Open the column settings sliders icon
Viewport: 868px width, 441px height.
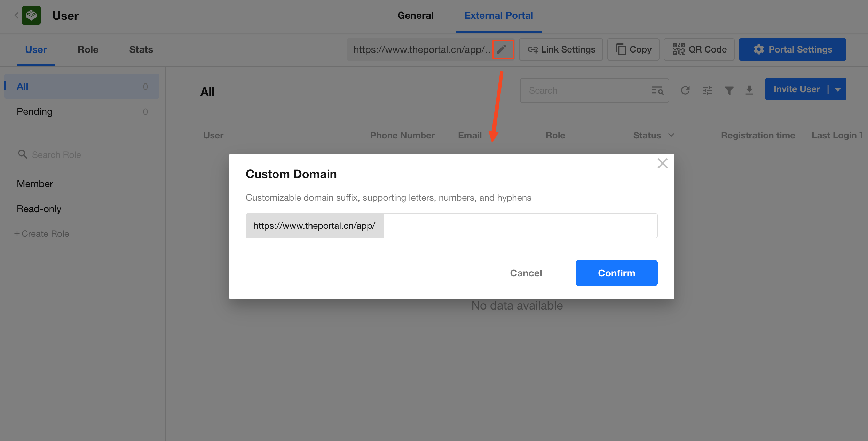point(708,90)
